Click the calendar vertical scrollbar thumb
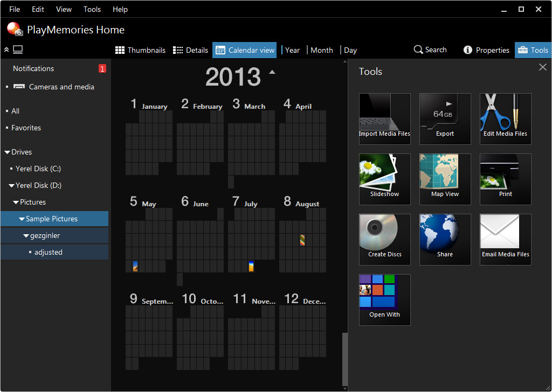 (345, 358)
